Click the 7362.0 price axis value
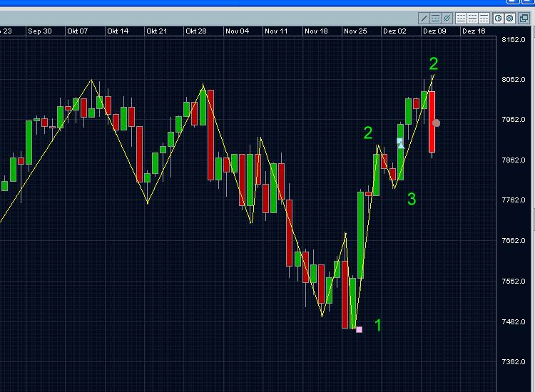The width and height of the screenshot is (535, 392). click(513, 361)
